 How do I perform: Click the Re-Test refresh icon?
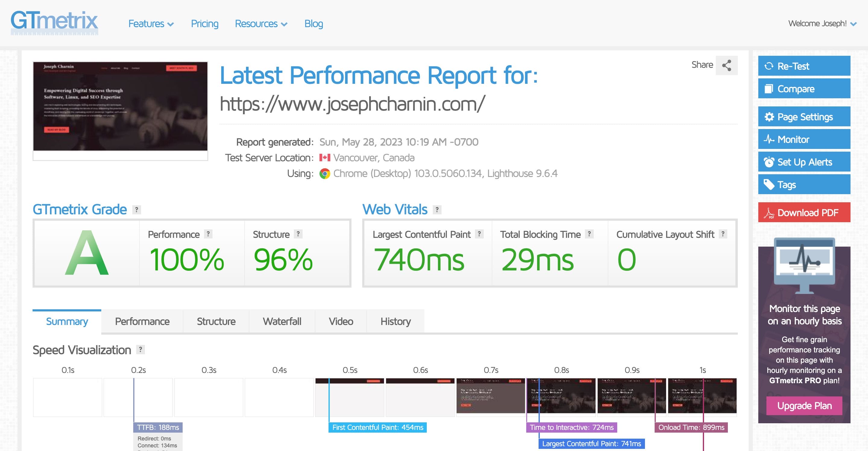coord(769,66)
